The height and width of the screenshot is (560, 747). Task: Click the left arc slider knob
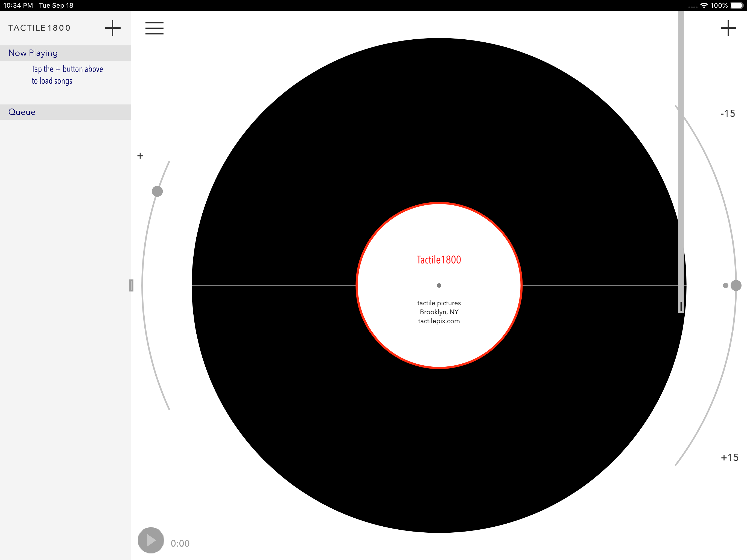157,191
